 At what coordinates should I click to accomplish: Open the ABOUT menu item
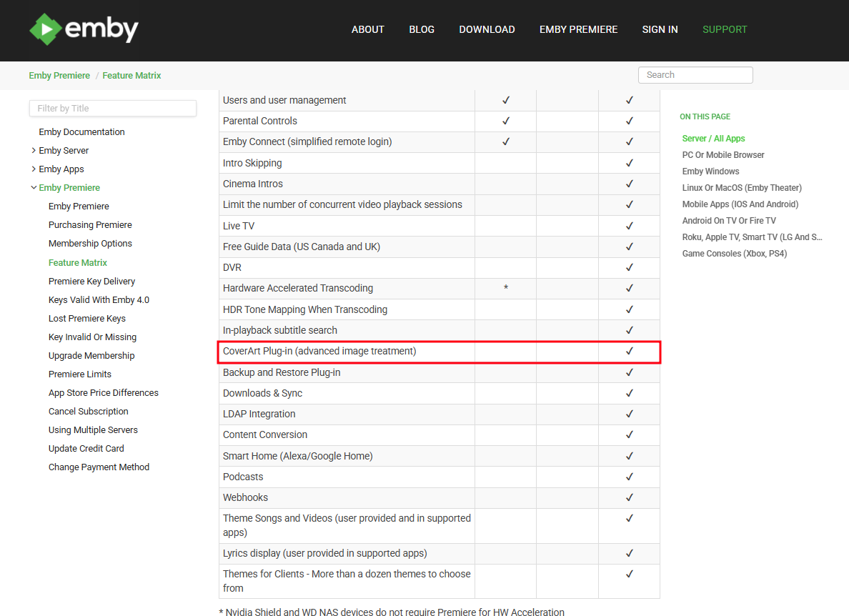click(367, 29)
